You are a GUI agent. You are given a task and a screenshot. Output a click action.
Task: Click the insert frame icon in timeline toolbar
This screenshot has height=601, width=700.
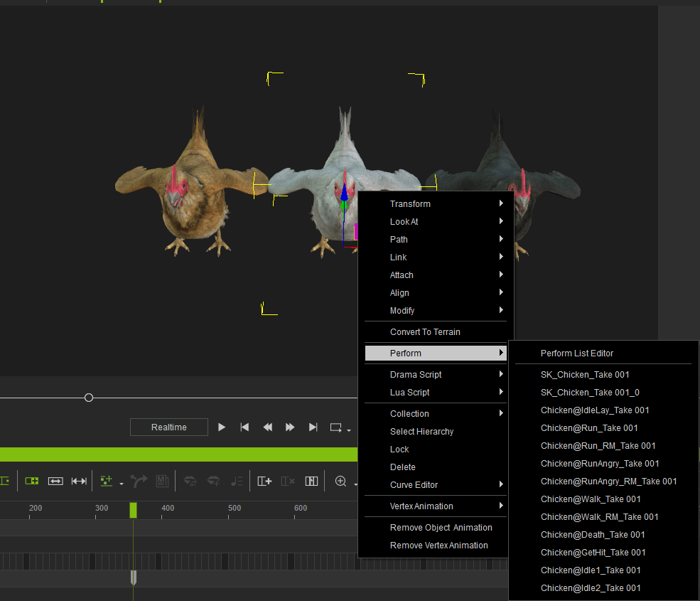click(264, 482)
